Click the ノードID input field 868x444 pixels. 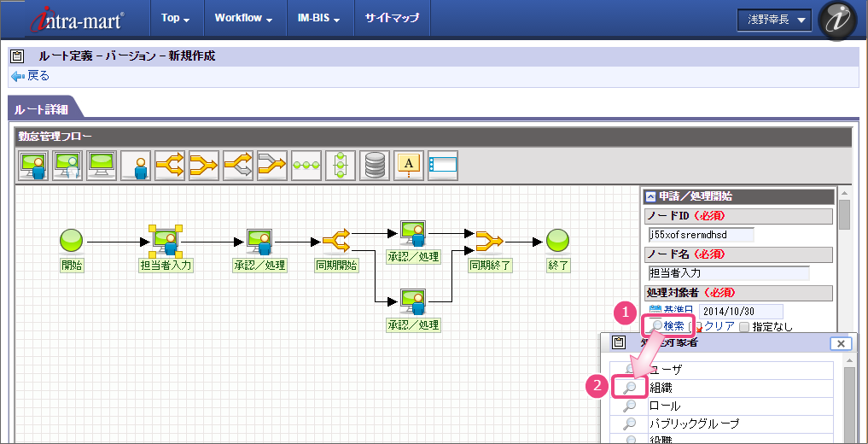click(702, 235)
